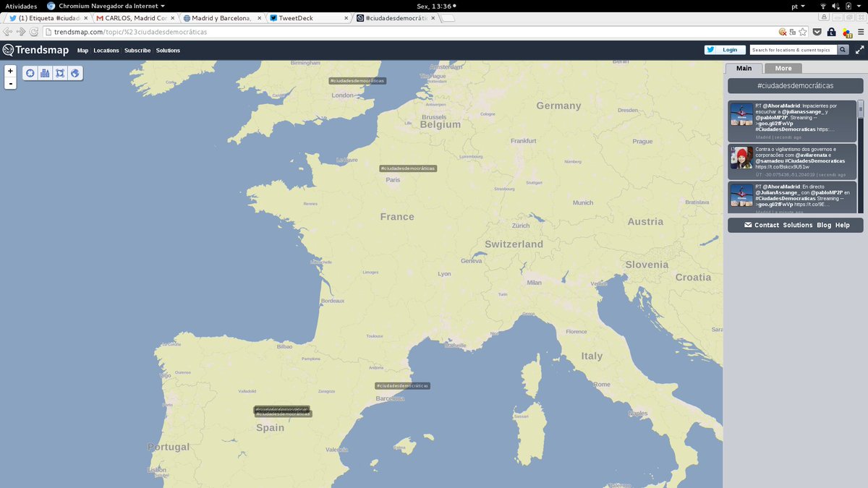Click the hashtag label near Barcelona
The image size is (868, 488).
pos(402,386)
